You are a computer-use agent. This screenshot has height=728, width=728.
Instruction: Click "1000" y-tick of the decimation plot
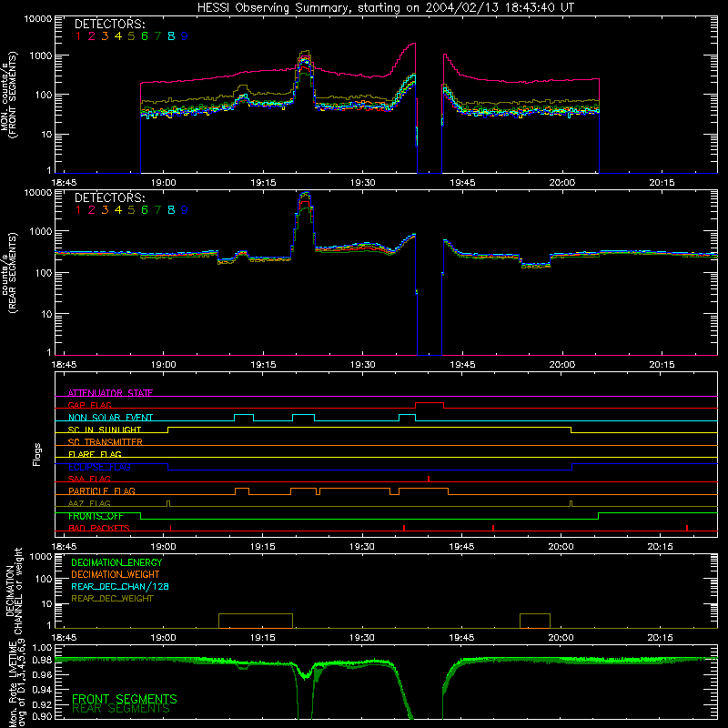point(41,556)
